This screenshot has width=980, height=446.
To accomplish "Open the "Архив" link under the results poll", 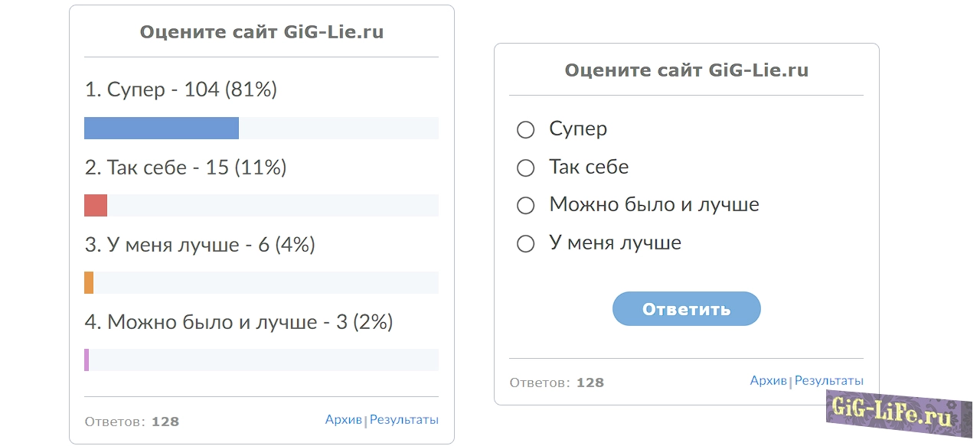I will [x=344, y=419].
